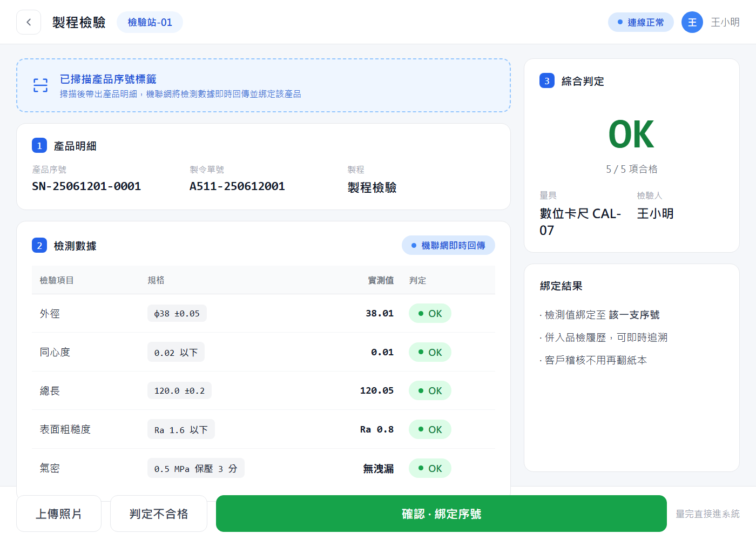Click the 客戶稽核不用再翻紙本 line
The width and height of the screenshot is (756, 540).
[x=593, y=360]
